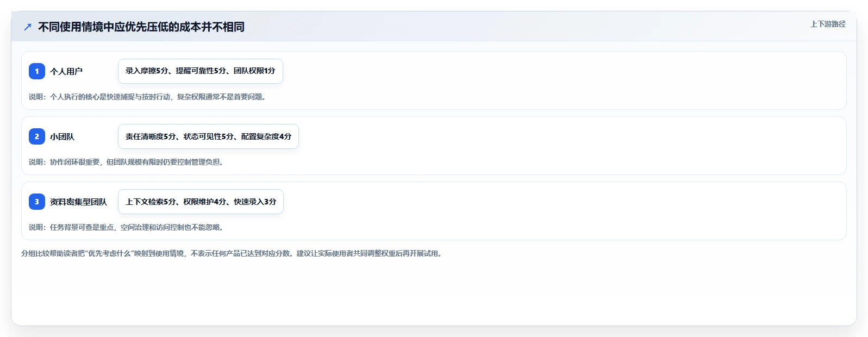Select the 资料密集型团队 row label

[x=78, y=202]
